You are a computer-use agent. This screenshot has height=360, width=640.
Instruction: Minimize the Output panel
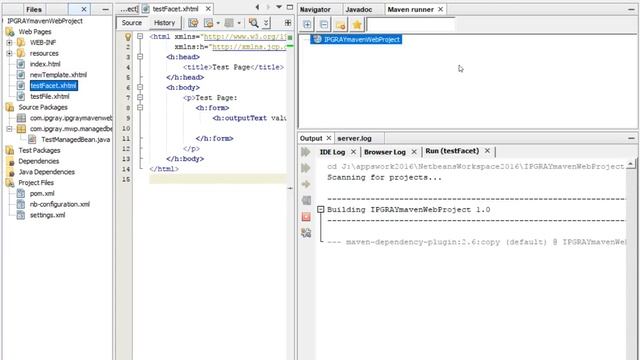pos(631,138)
